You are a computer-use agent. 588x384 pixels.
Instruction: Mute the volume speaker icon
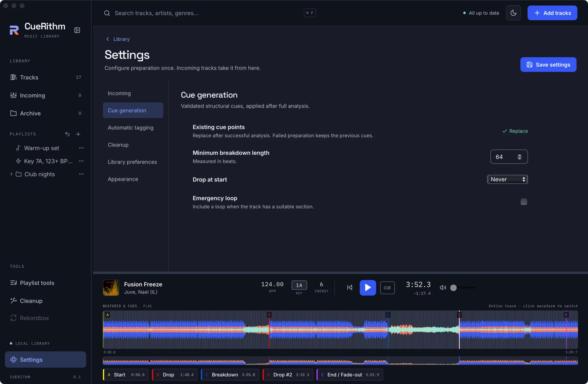(443, 288)
